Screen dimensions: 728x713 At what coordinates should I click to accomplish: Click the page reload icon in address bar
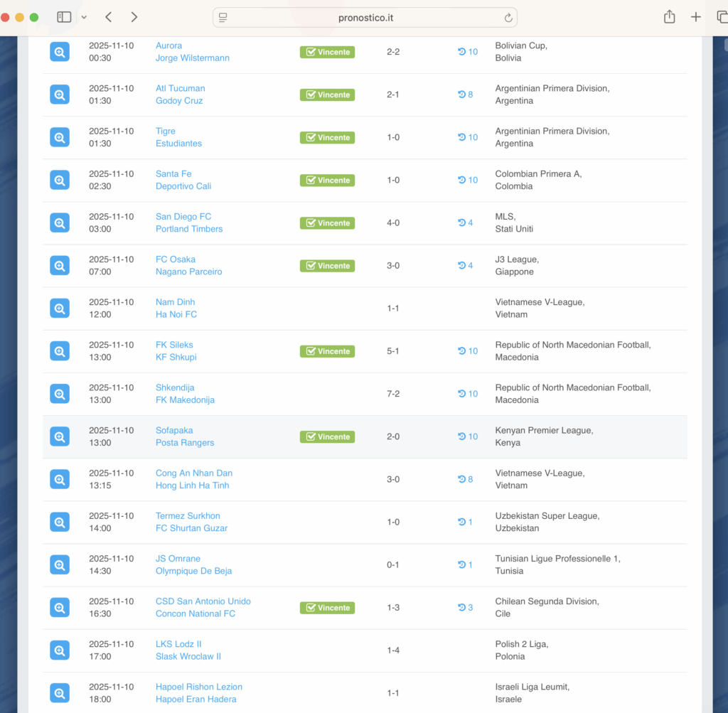508,18
